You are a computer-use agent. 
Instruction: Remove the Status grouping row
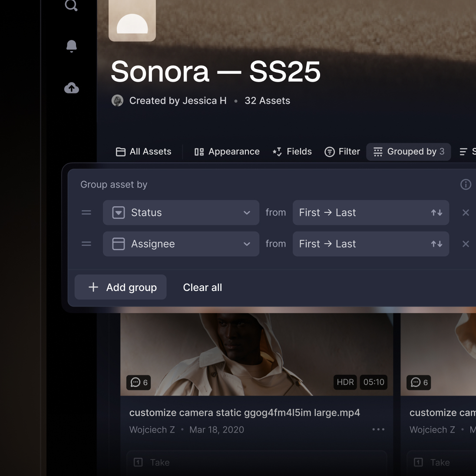pos(466,212)
